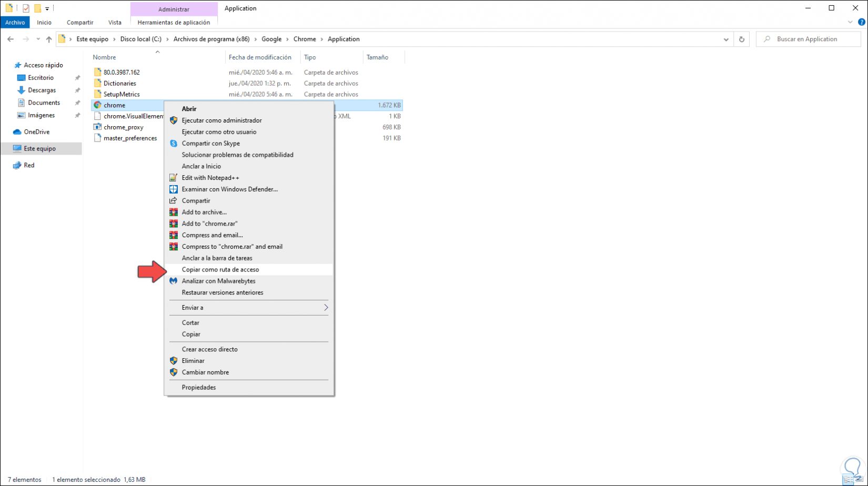Expand the chevron after Google in the path

click(x=288, y=39)
